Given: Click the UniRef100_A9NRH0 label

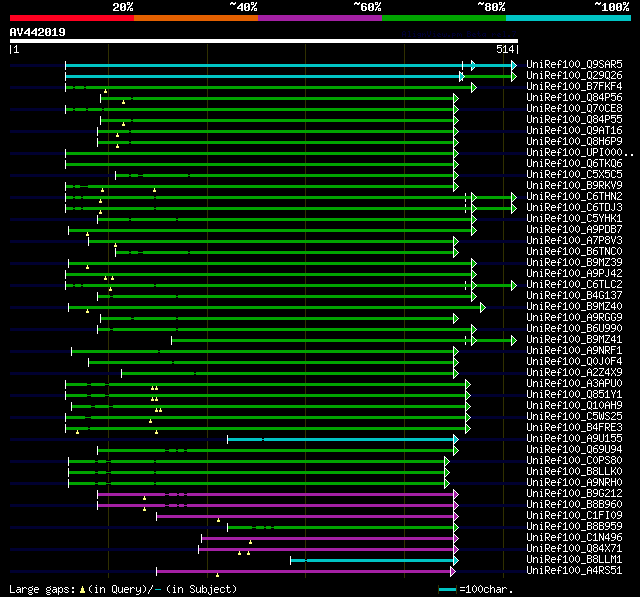Looking at the screenshot, I should 574,483.
